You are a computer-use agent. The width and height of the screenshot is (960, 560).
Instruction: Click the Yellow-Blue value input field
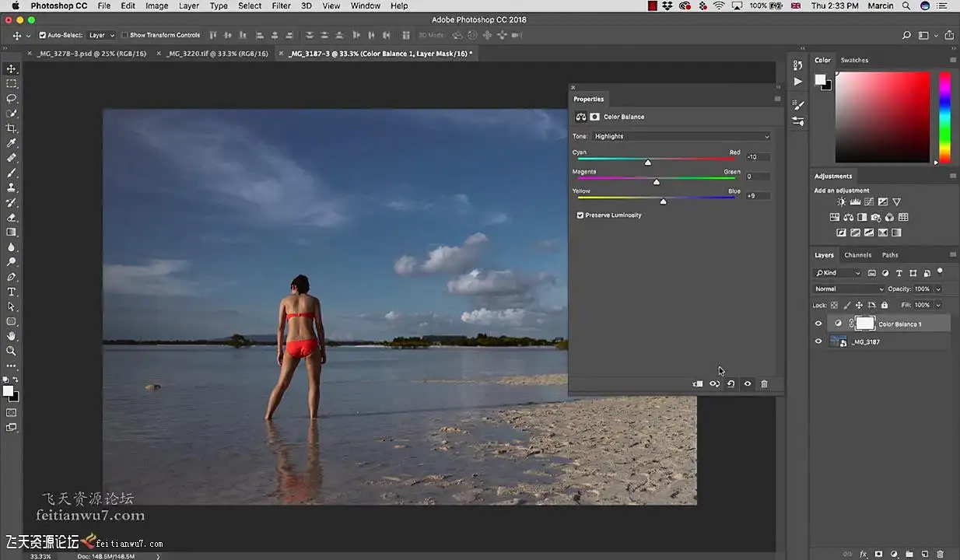(x=758, y=195)
